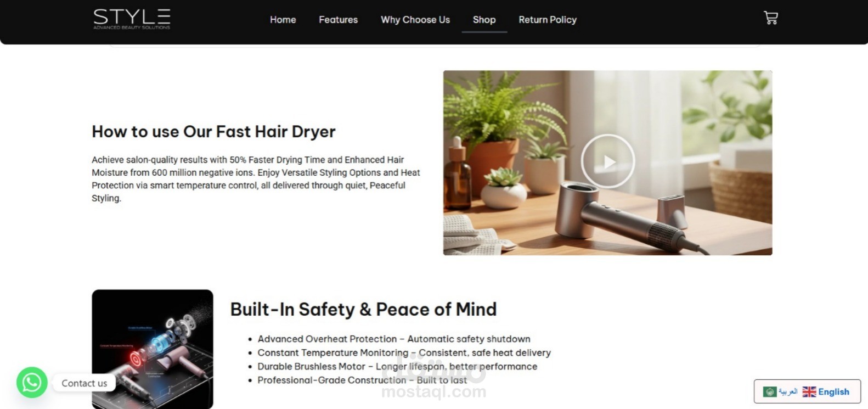Click the STYLE logo
Image resolution: width=868 pixels, height=409 pixels.
point(132,19)
